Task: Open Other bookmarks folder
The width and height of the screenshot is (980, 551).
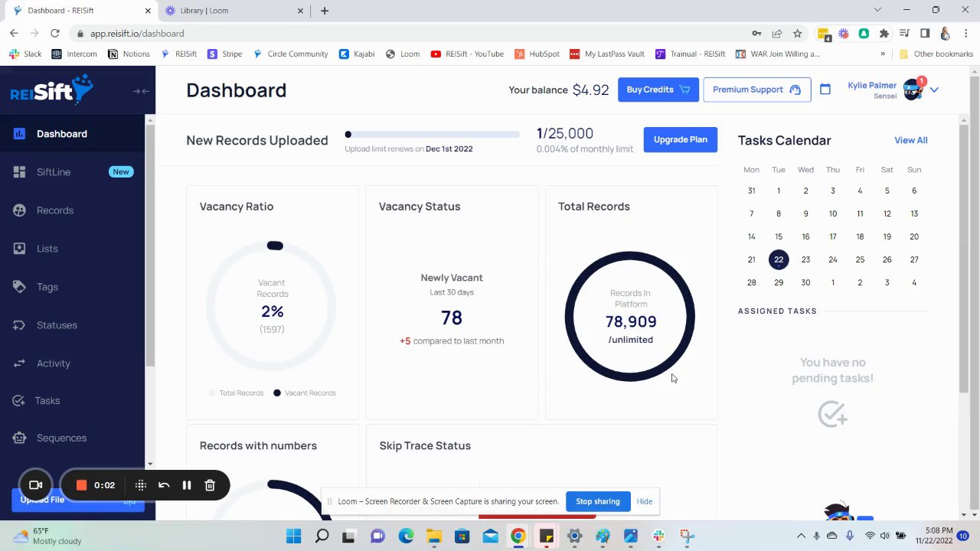Action: 936,54
